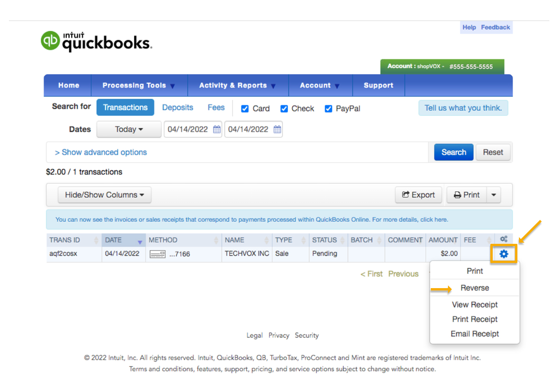Open the Legal footer link
The image size is (555, 392).
pyautogui.click(x=254, y=336)
